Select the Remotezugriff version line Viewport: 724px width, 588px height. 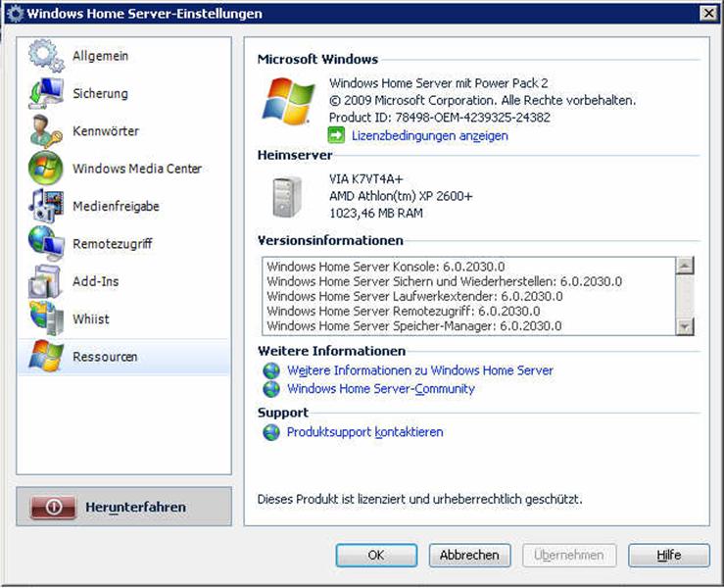(x=404, y=311)
